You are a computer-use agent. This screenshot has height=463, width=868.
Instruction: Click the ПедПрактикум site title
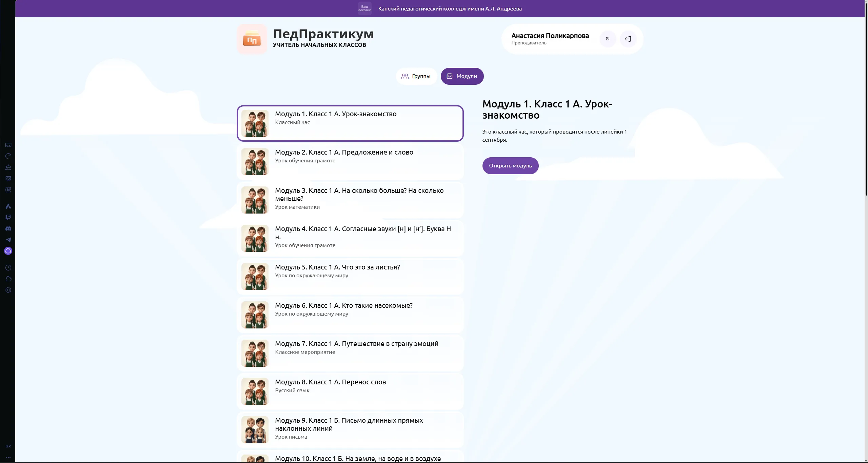[323, 34]
